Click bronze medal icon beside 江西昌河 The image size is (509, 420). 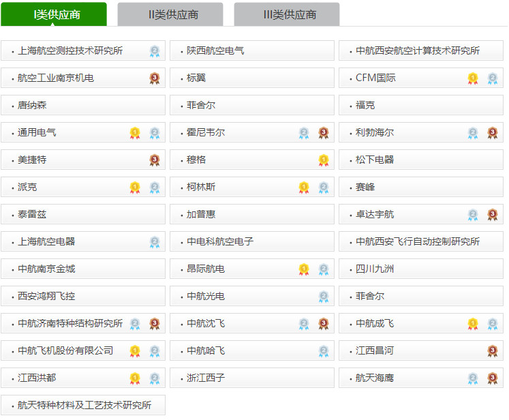(x=493, y=351)
